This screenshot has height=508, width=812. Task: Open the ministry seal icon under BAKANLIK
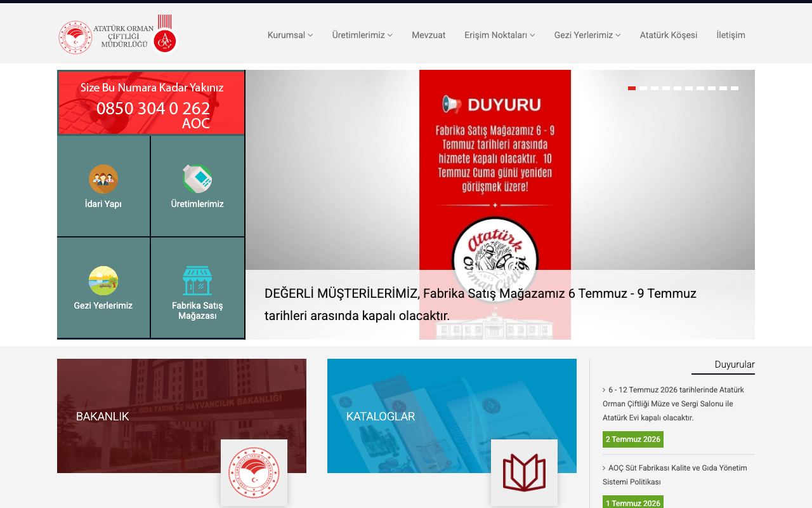click(254, 472)
